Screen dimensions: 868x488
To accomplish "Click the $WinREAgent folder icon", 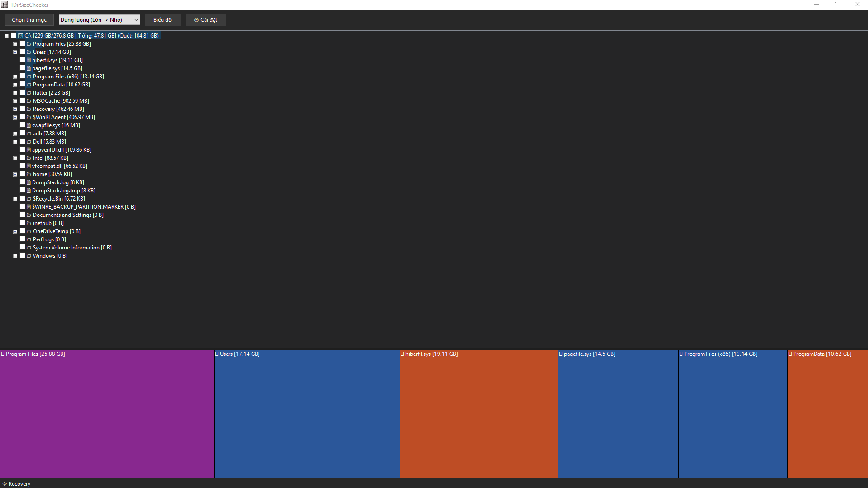I will point(29,117).
